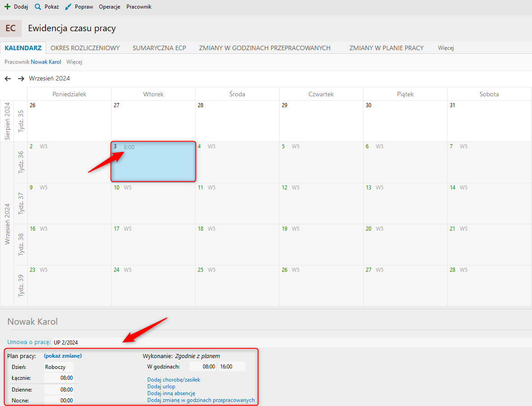Click the Nowak Karol employee link
The height and width of the screenshot is (406, 532).
click(46, 62)
